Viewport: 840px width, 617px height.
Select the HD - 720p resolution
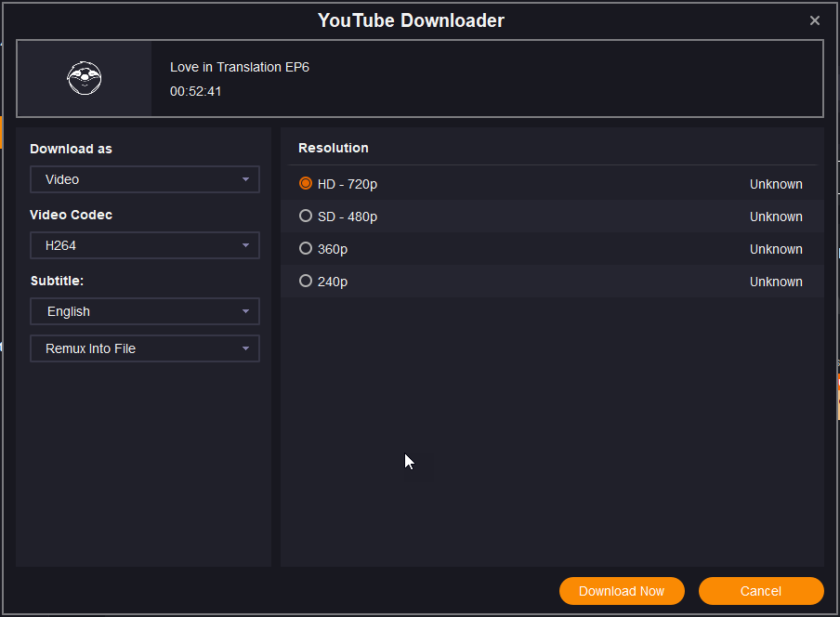coord(306,184)
